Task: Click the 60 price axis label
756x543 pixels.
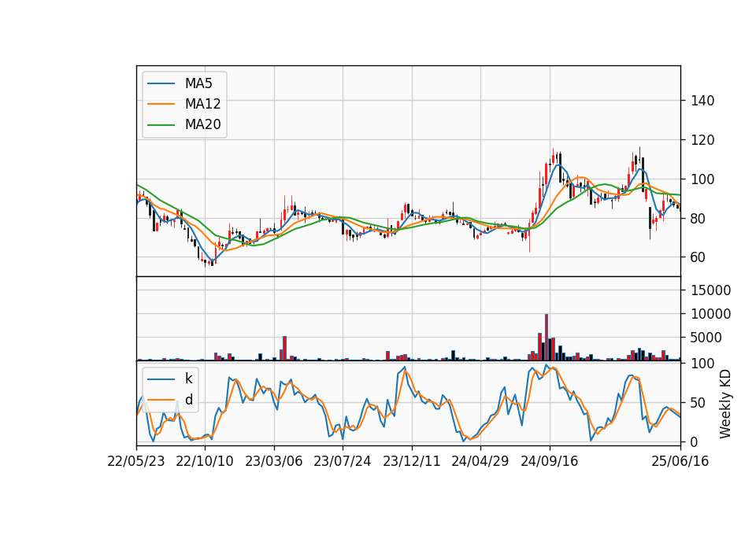Action: click(x=699, y=257)
